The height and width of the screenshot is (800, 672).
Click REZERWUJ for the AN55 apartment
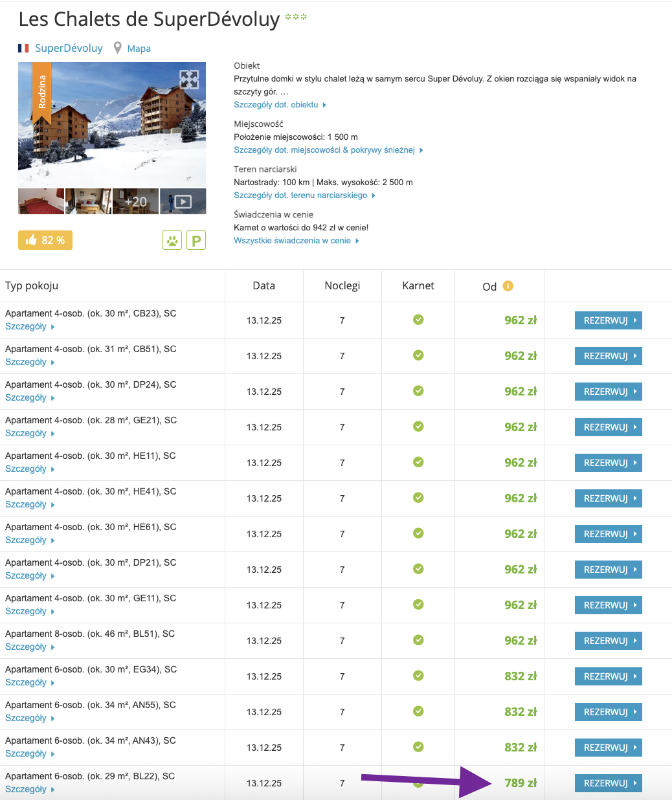(x=609, y=712)
